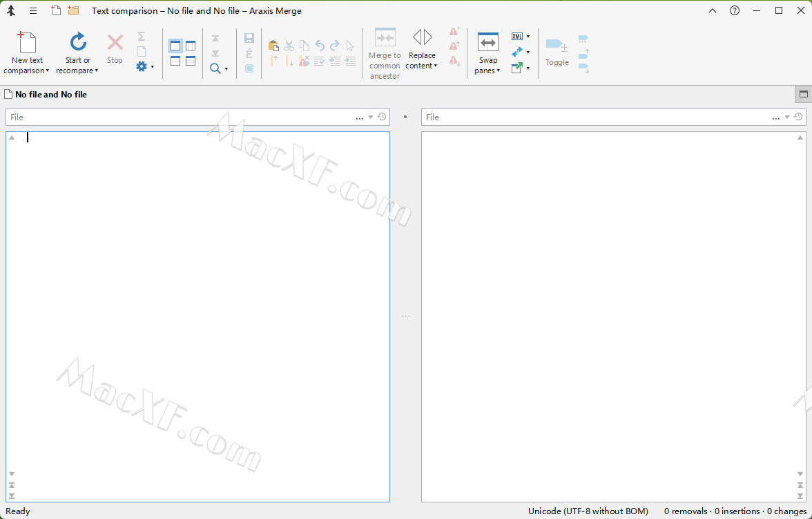Click the Paste clipboard icon
This screenshot has height=519, width=812.
pos(273,46)
